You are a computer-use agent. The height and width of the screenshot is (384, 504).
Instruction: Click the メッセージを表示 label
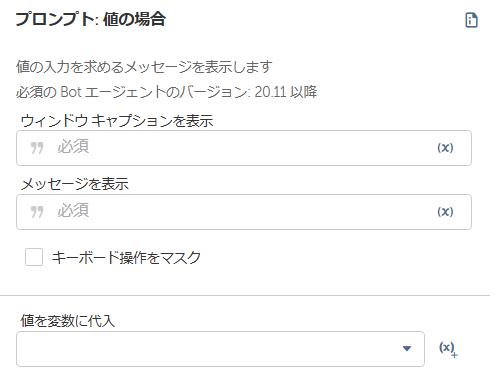coord(75,184)
